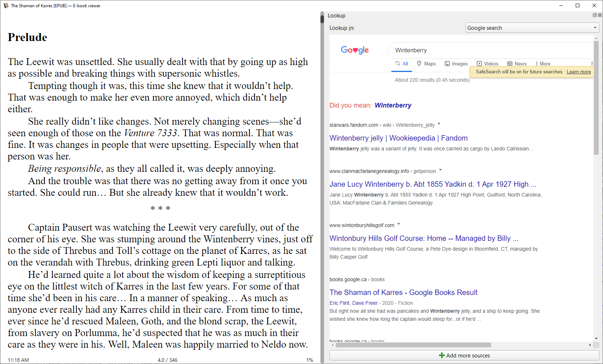
Task: Click the search magnifier icon beside All
Action: point(398,64)
